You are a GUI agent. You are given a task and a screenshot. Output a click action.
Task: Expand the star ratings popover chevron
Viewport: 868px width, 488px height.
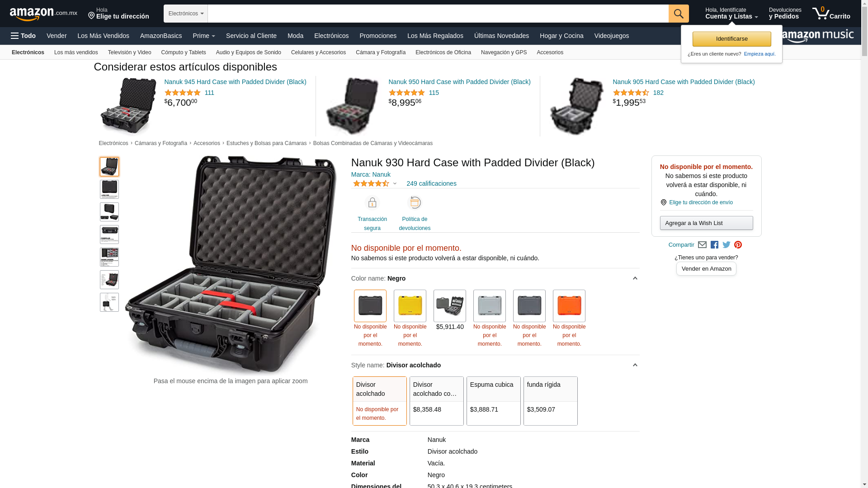tap(395, 183)
